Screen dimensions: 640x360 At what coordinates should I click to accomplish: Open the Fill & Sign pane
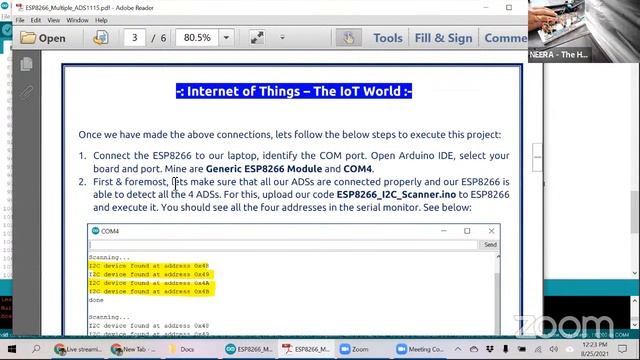pos(443,38)
